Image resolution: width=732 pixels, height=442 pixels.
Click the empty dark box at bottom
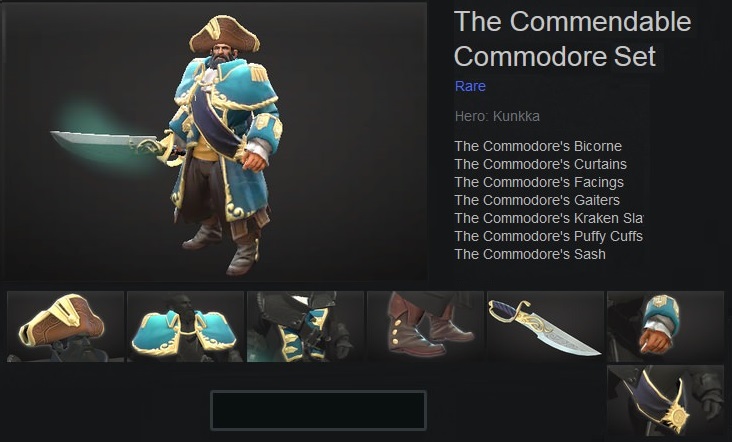click(x=318, y=410)
